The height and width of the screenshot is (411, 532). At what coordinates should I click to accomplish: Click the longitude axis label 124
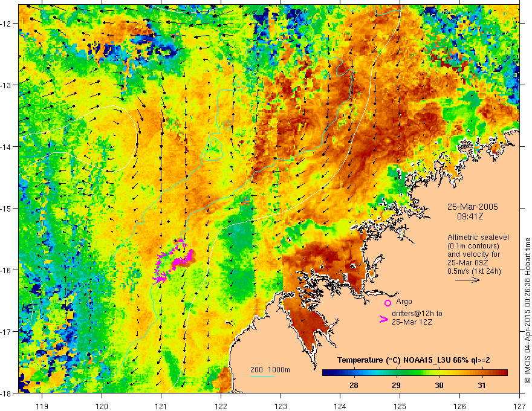click(340, 406)
